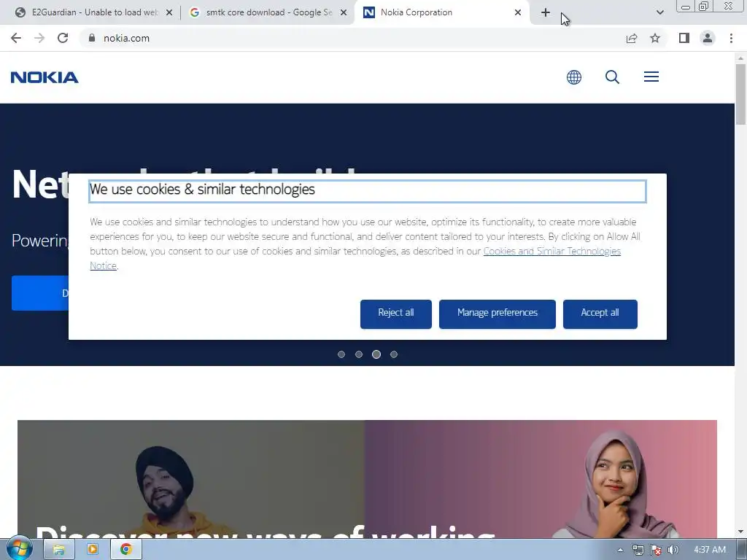The image size is (747, 560).
Task: Close the Nokia Corporation tab
Action: [518, 13]
